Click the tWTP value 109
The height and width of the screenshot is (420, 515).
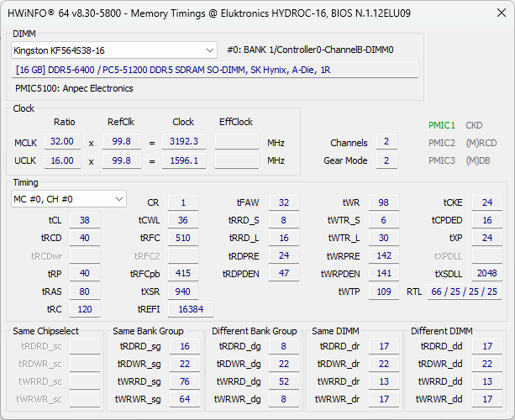[x=384, y=291]
